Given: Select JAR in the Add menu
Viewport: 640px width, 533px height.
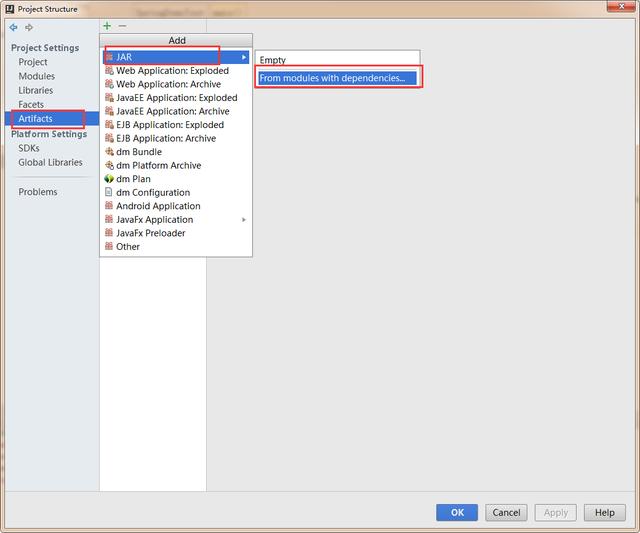Looking at the screenshot, I should click(176, 57).
